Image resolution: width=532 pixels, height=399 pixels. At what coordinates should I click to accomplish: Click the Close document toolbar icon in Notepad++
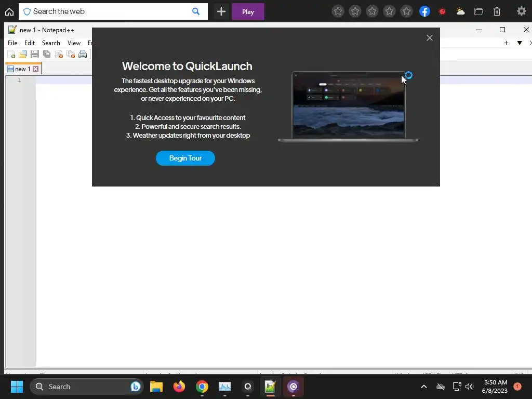tap(59, 54)
